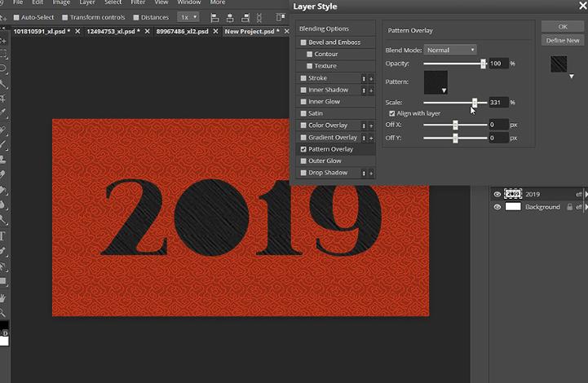Image resolution: width=588 pixels, height=383 pixels.
Task: Open the 1x zoom factor dropdown
Action: click(188, 17)
